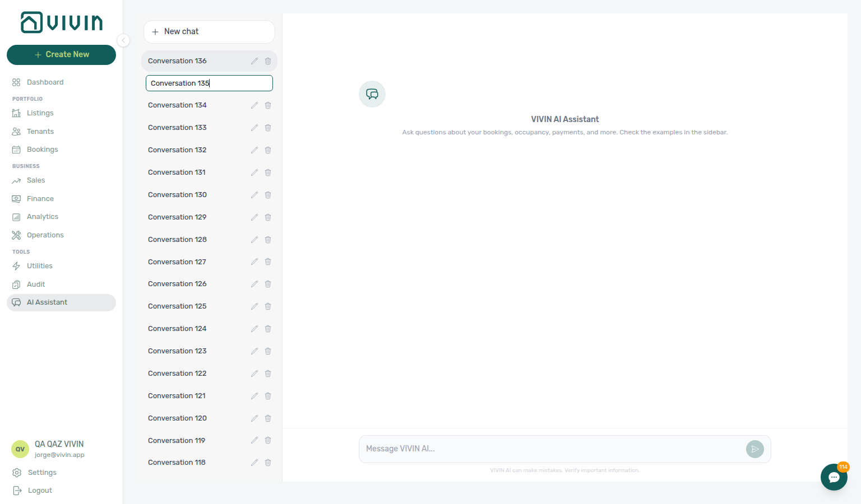Image resolution: width=861 pixels, height=504 pixels.
Task: Click the Create New button
Action: 61,55
